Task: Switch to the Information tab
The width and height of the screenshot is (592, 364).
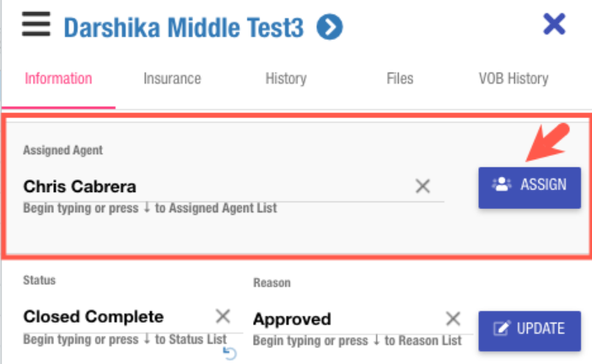Action: pyautogui.click(x=58, y=78)
